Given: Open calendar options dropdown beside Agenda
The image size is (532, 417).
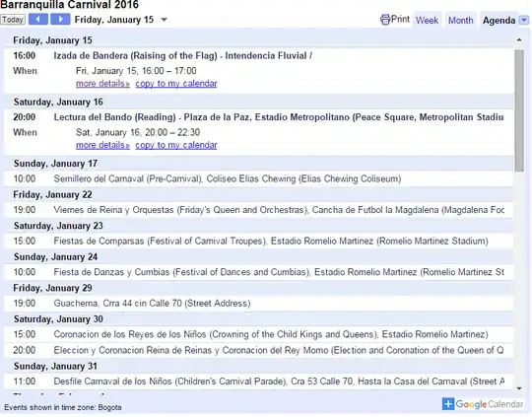Looking at the screenshot, I should 524,20.
